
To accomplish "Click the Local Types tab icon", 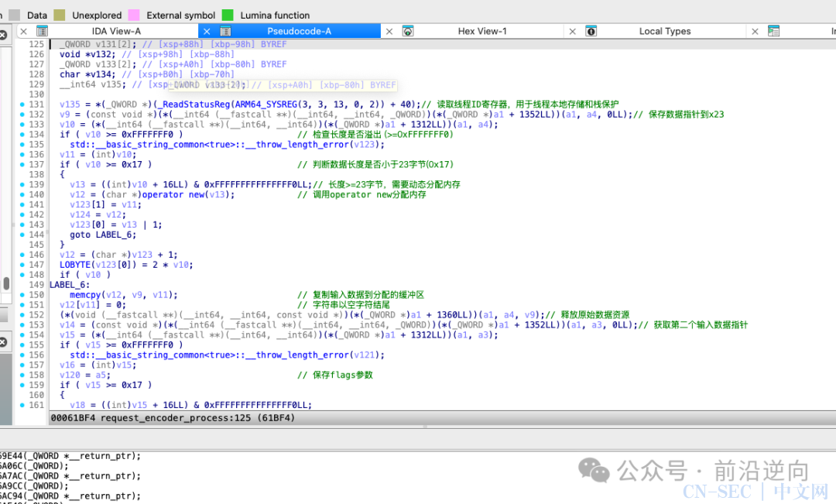I will (591, 31).
